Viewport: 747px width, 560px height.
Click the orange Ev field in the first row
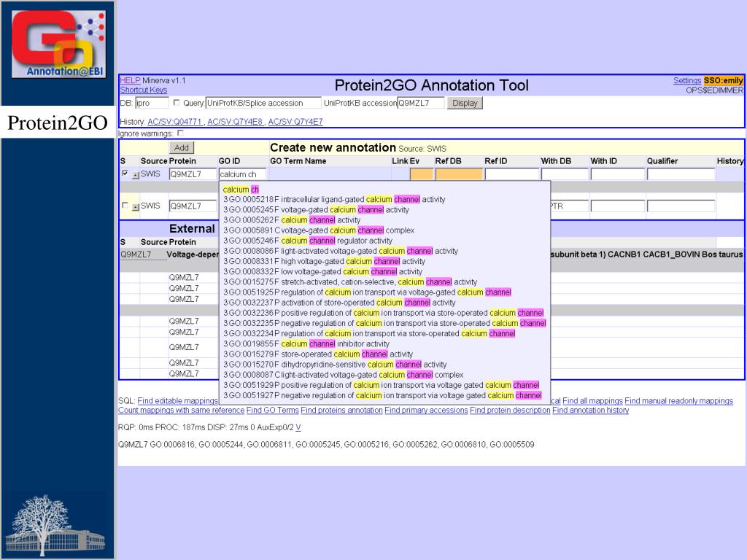(x=422, y=174)
